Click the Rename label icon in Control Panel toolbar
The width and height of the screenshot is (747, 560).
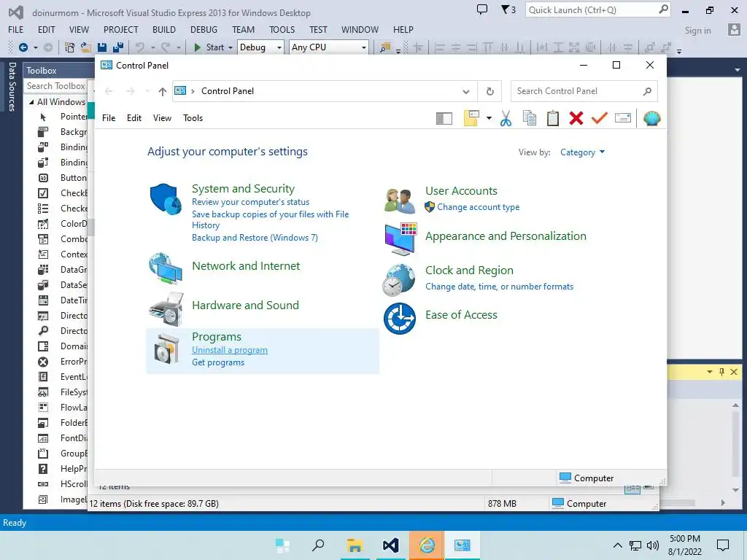pyautogui.click(x=623, y=117)
